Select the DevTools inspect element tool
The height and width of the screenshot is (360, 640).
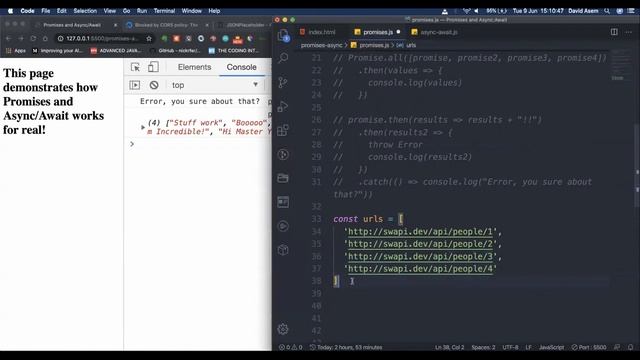(x=135, y=67)
